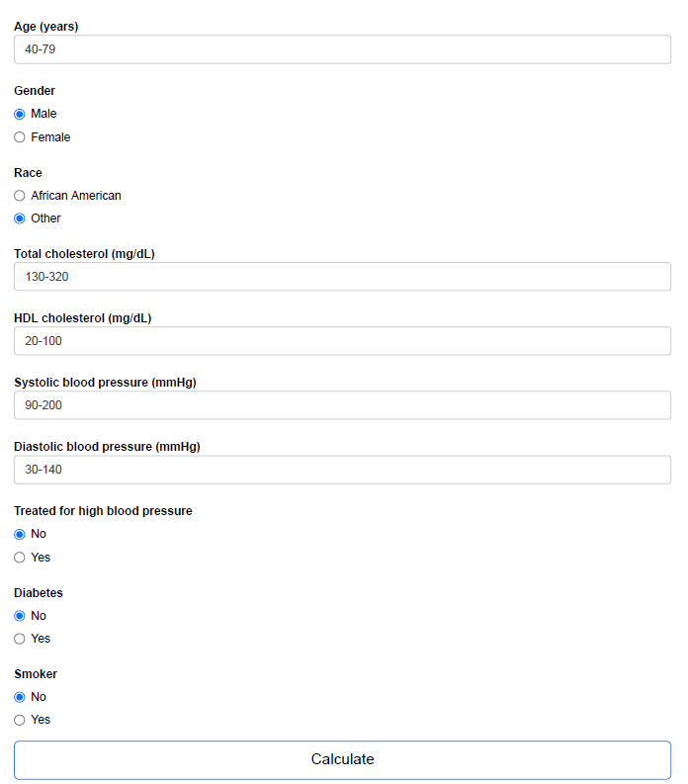The width and height of the screenshot is (688, 784).
Task: Click the Calculate button
Action: [x=342, y=759]
